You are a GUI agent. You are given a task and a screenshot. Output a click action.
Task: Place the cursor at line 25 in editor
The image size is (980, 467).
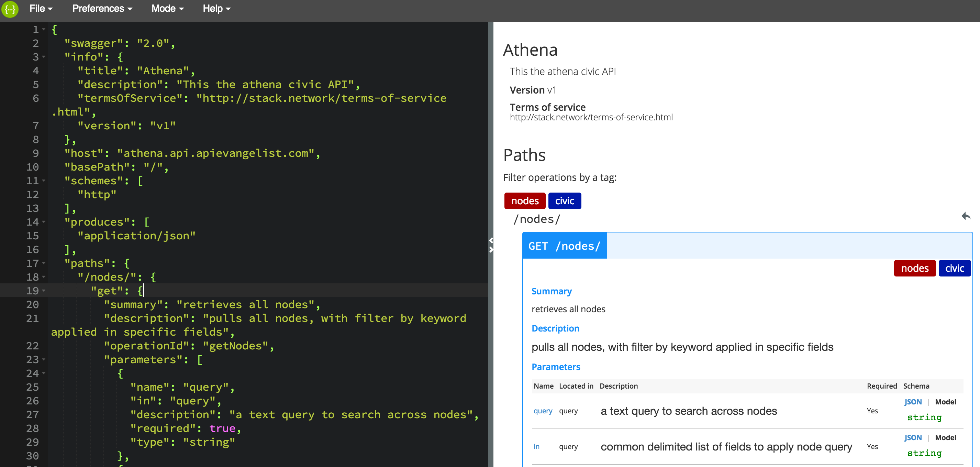pyautogui.click(x=190, y=387)
